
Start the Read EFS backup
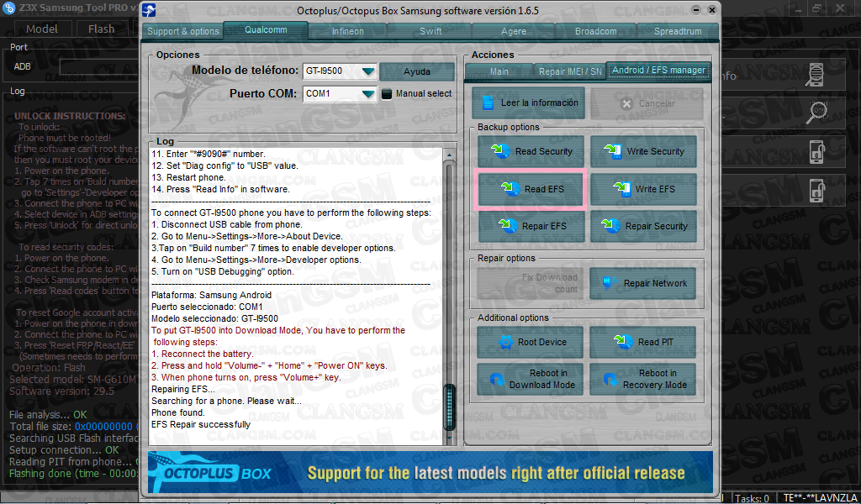click(531, 189)
